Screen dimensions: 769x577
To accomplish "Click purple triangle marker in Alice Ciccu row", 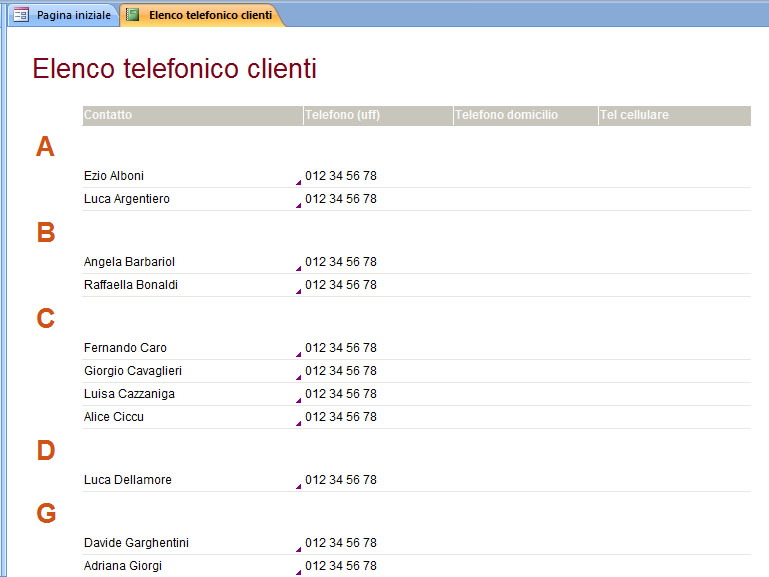I will 298,423.
